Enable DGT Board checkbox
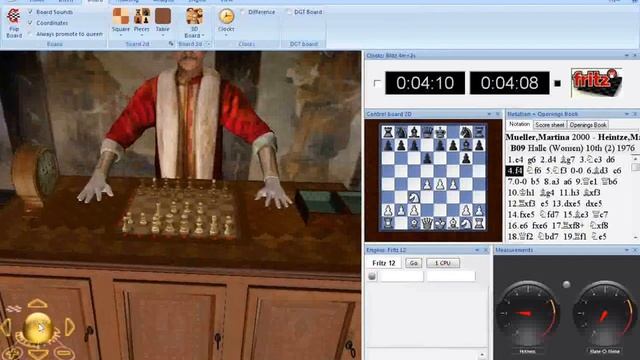Screen dimensions: 640x360 click(289, 12)
